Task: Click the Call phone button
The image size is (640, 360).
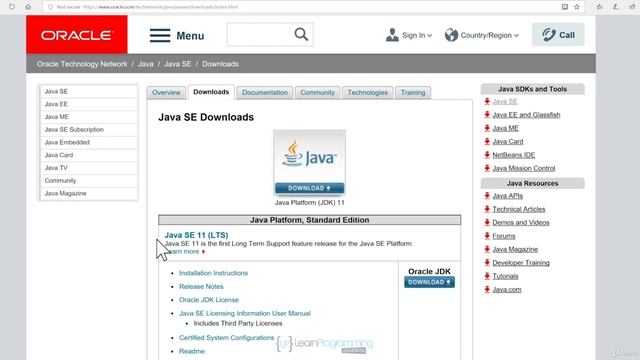Action: 558,35
